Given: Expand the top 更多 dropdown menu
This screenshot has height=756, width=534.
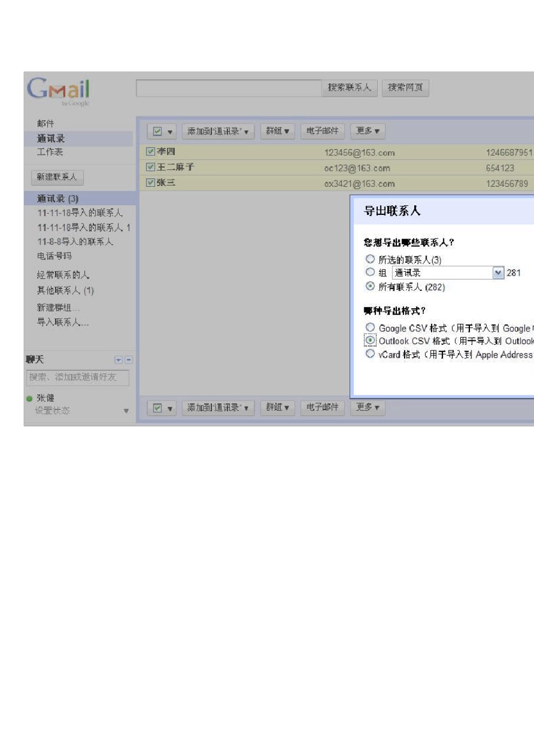Looking at the screenshot, I should pyautogui.click(x=368, y=131).
